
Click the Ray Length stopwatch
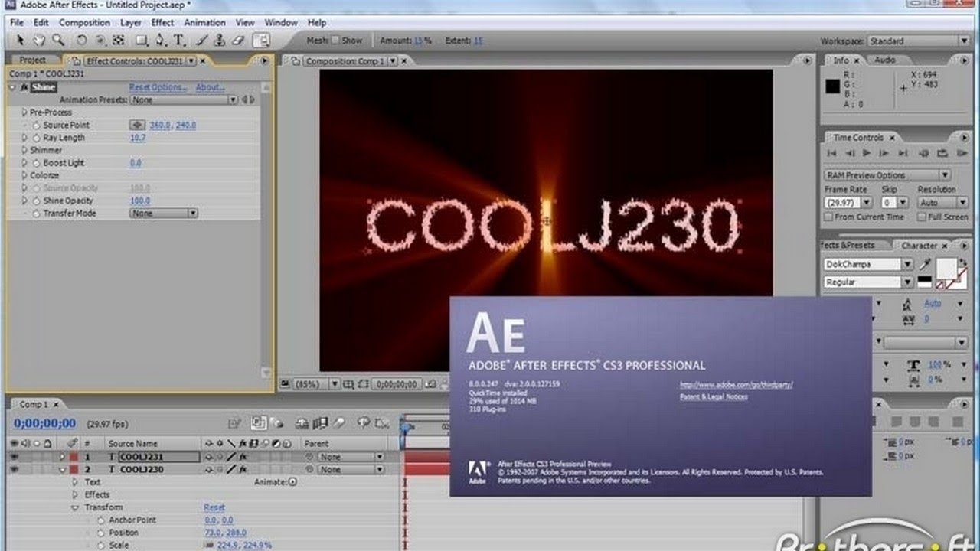[x=36, y=138]
